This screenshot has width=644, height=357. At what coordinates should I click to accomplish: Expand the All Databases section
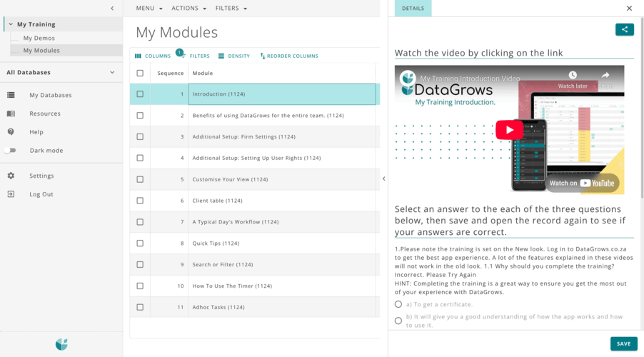tap(112, 72)
